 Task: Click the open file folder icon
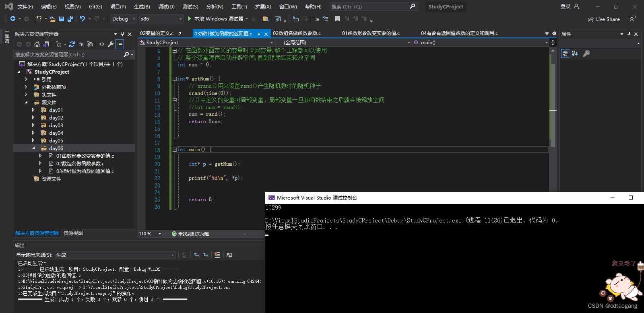pyautogui.click(x=53, y=19)
